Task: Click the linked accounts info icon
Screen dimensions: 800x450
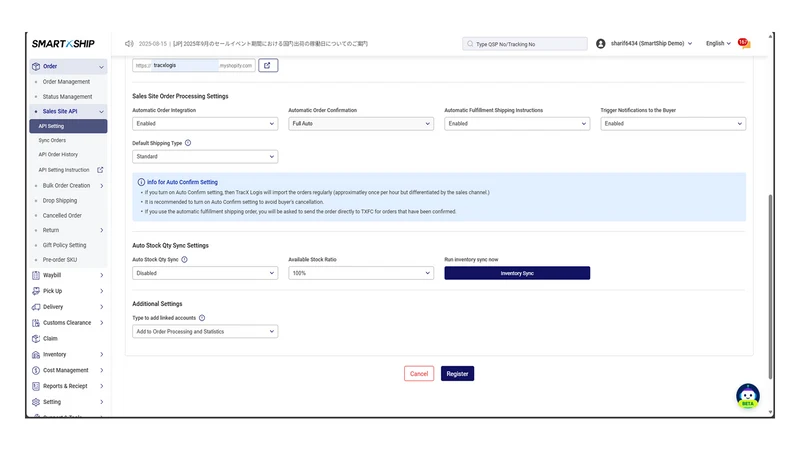Action: pyautogui.click(x=202, y=318)
